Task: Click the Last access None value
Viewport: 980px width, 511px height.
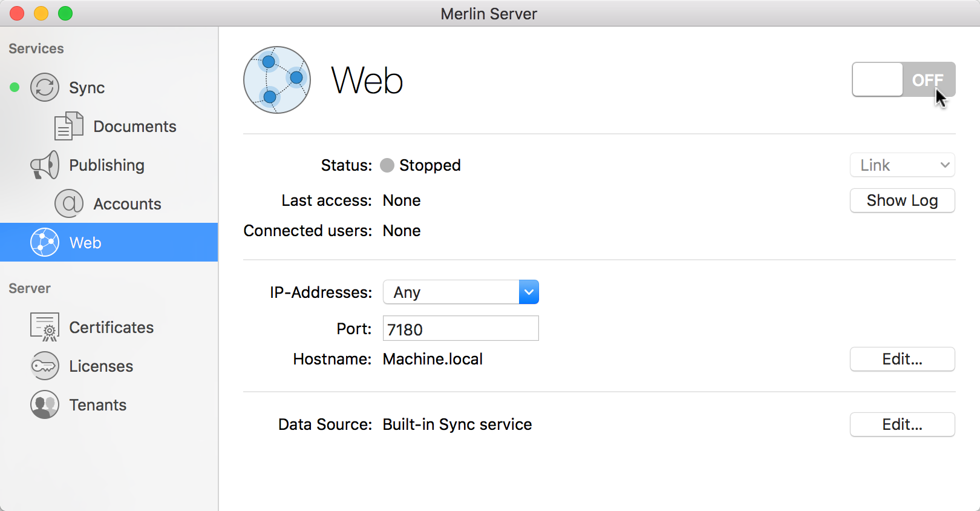Action: [x=402, y=200]
